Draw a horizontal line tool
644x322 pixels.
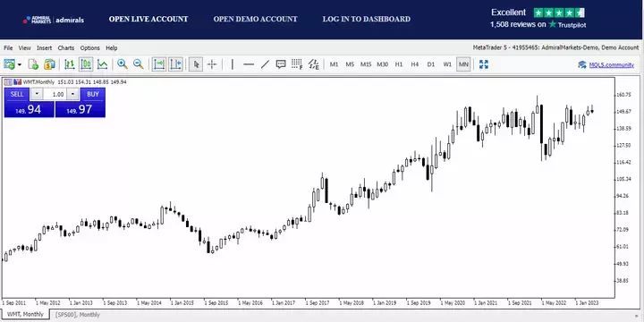click(x=249, y=64)
